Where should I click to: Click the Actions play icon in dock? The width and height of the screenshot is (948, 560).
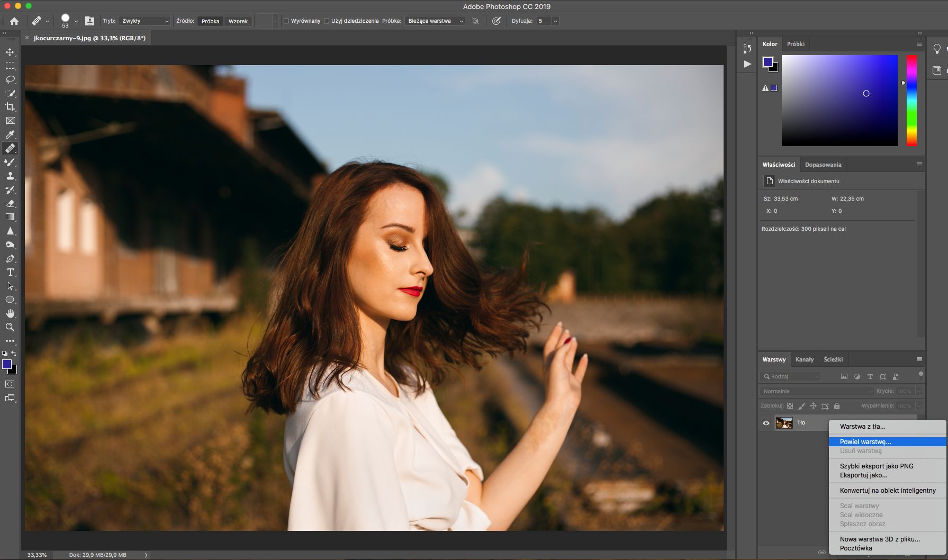pos(747,64)
